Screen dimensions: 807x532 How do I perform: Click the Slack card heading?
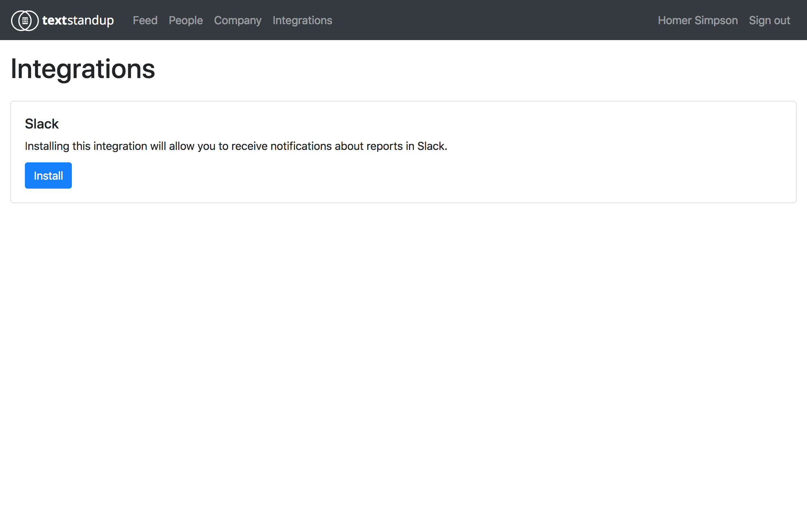pyautogui.click(x=42, y=124)
